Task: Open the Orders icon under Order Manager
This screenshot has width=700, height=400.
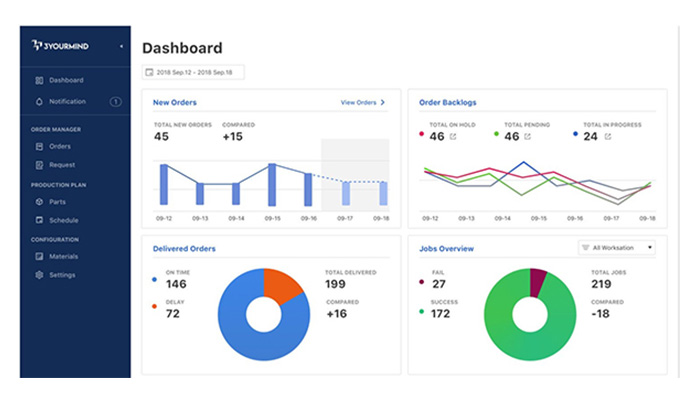Action: pyautogui.click(x=39, y=146)
